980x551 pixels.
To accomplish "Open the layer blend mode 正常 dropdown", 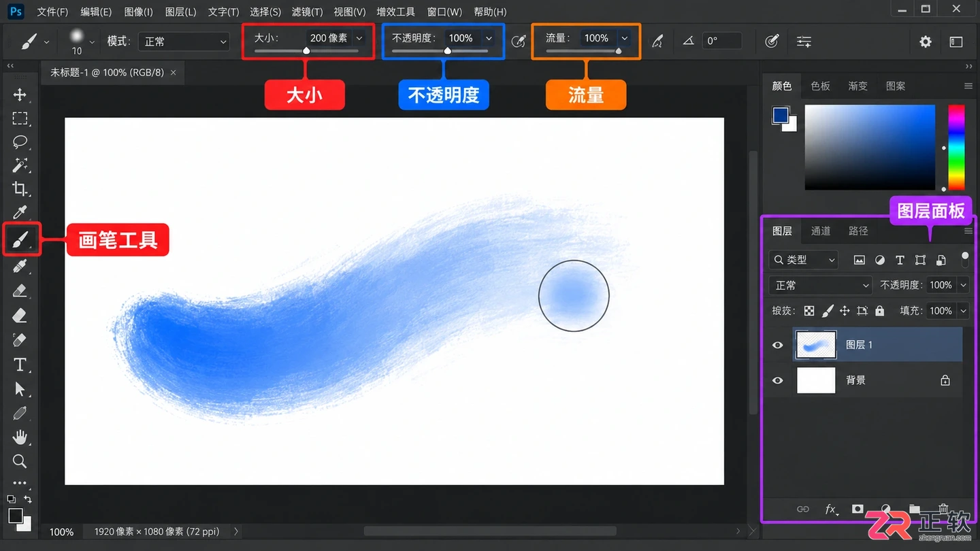I will point(821,286).
